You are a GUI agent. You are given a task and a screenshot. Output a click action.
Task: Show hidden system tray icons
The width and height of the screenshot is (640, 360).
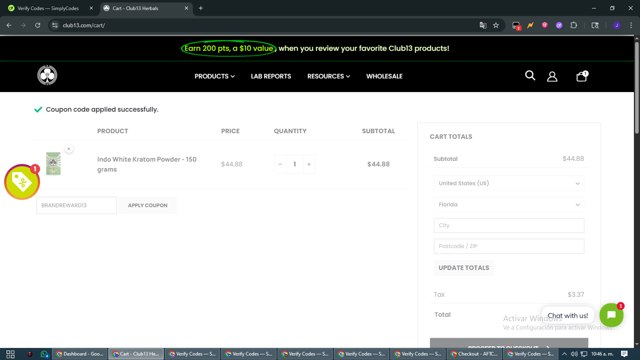pos(564,354)
